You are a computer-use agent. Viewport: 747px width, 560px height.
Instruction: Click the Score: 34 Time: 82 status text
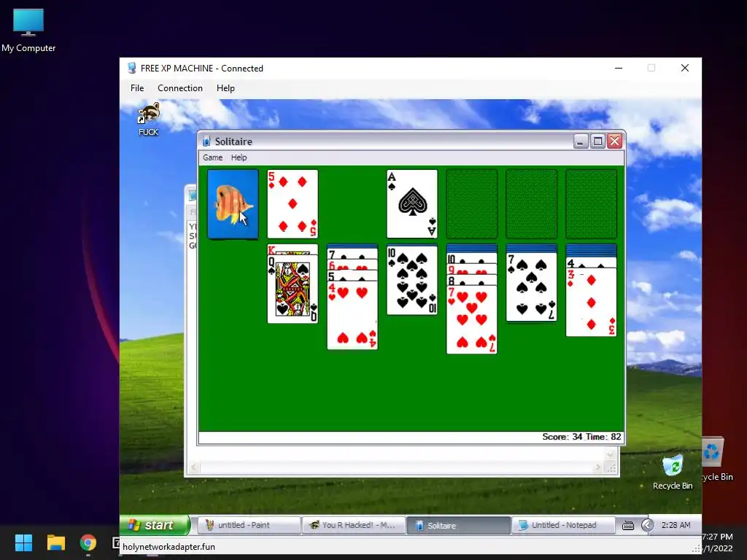click(581, 437)
